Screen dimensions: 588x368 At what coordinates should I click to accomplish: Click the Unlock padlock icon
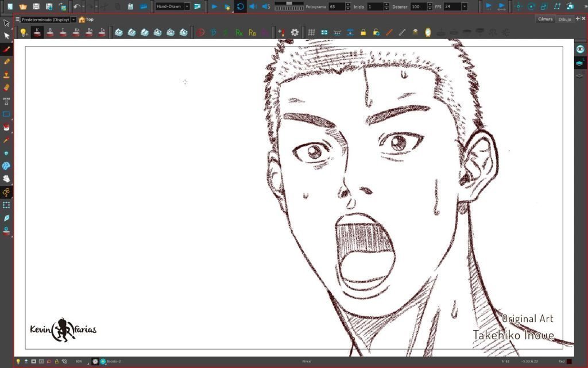376,33
